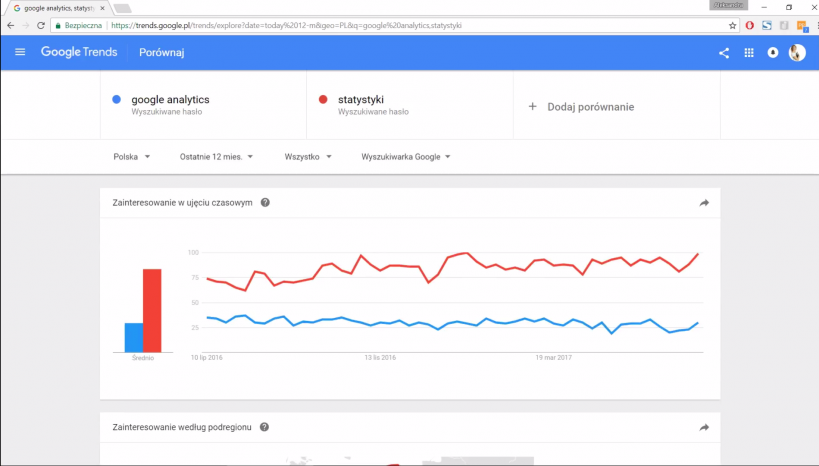The width and height of the screenshot is (819, 466).
Task: Open a new browser tab
Action: pyautogui.click(x=122, y=8)
